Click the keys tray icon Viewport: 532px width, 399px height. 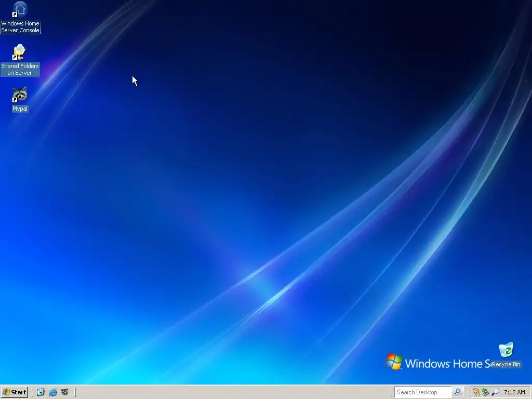pyautogui.click(x=477, y=392)
